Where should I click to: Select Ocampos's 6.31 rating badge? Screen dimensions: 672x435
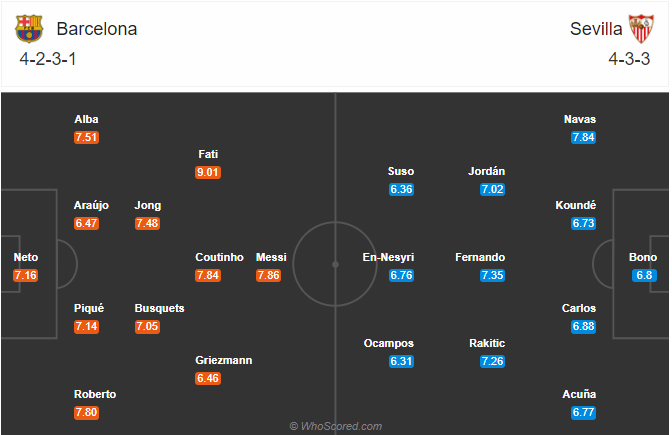pos(402,361)
